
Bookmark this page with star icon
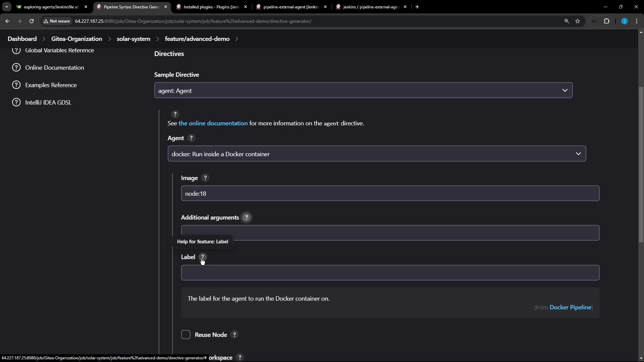point(578,21)
